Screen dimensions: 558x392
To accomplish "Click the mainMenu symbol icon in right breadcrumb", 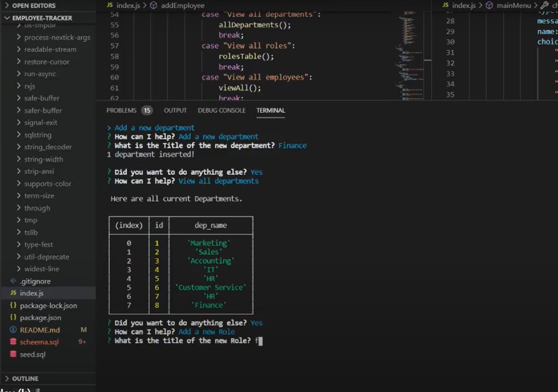I will click(489, 5).
